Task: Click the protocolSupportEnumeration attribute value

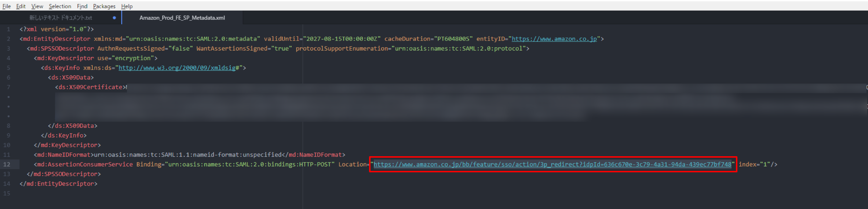Action: [459, 48]
